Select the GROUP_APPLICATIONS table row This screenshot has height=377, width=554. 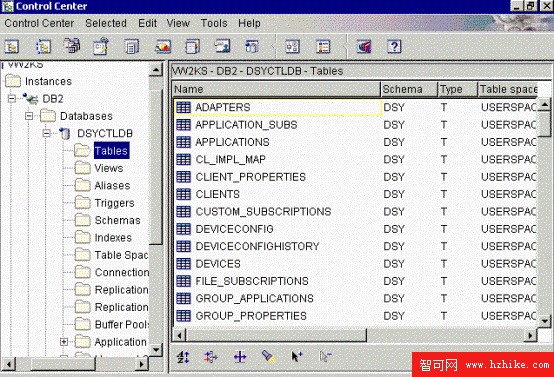pos(356,299)
